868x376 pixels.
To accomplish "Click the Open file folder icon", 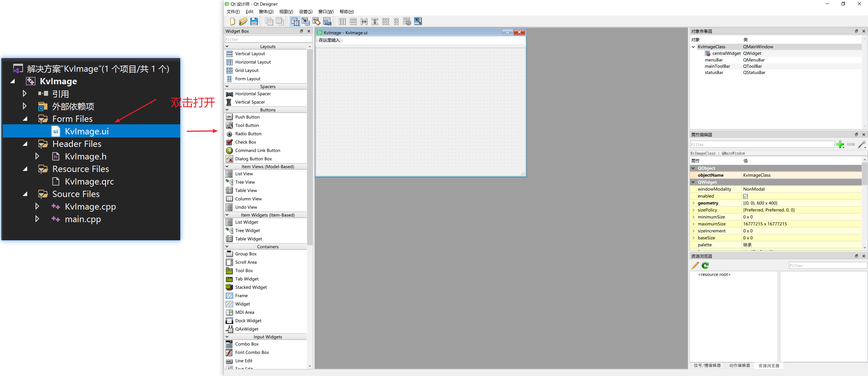I will (243, 22).
